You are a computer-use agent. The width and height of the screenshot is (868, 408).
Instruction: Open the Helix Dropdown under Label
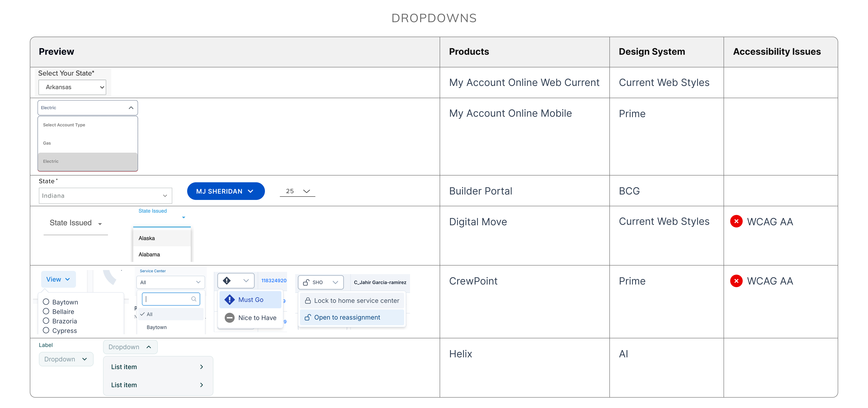pos(66,359)
